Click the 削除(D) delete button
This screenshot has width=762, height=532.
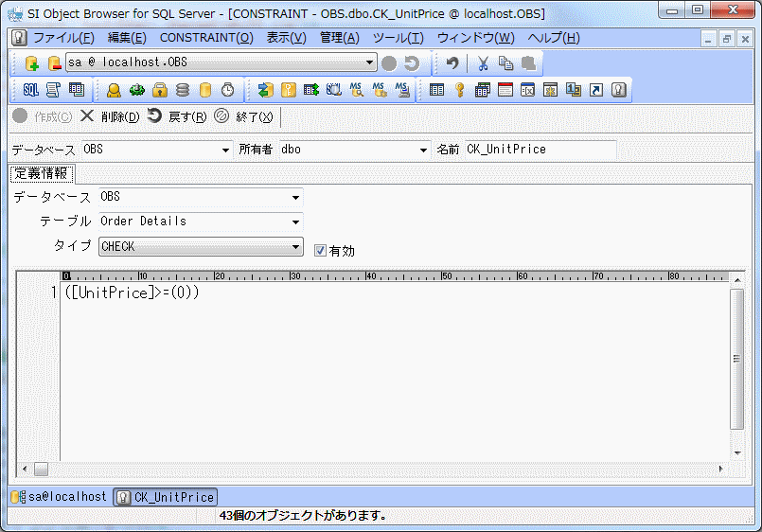pyautogui.click(x=110, y=116)
